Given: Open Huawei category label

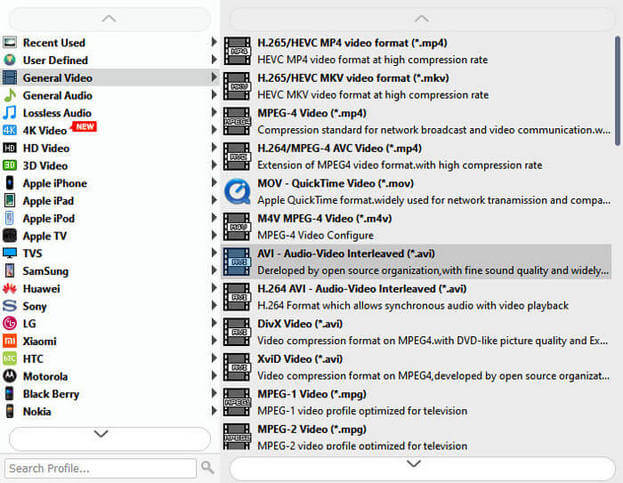Looking at the screenshot, I should 41,289.
